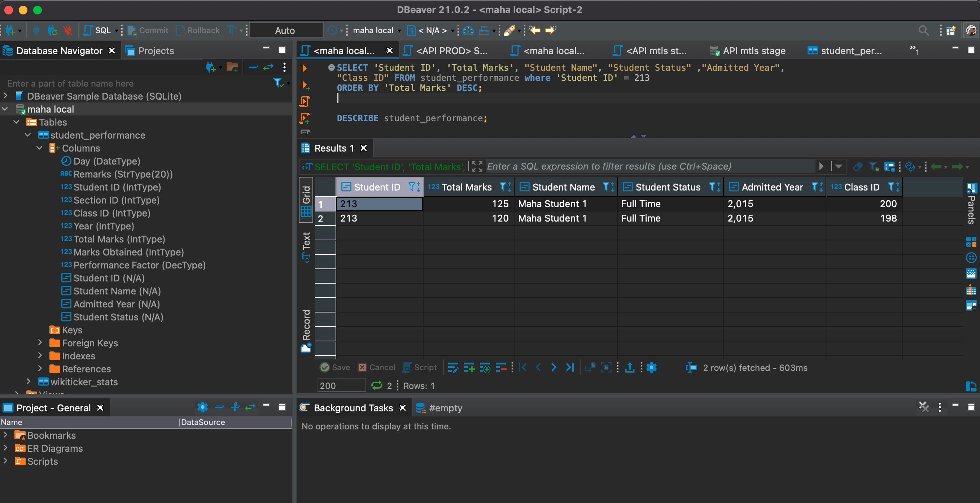980x503 pixels.
Task: Click save filter settings funnel icon
Action: point(874,167)
